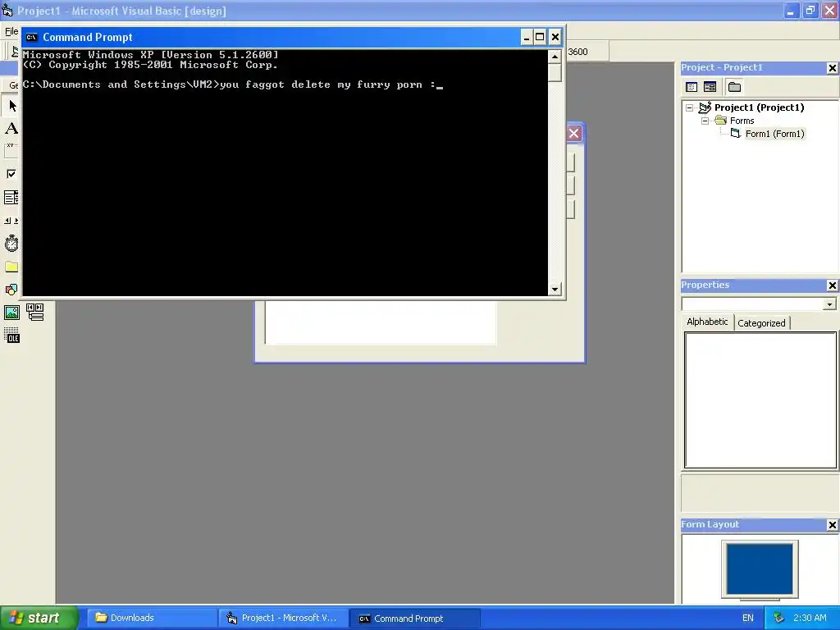Switch to Project1 - Microsoft V... taskbar button
This screenshot has height=630, width=840.
[283, 618]
